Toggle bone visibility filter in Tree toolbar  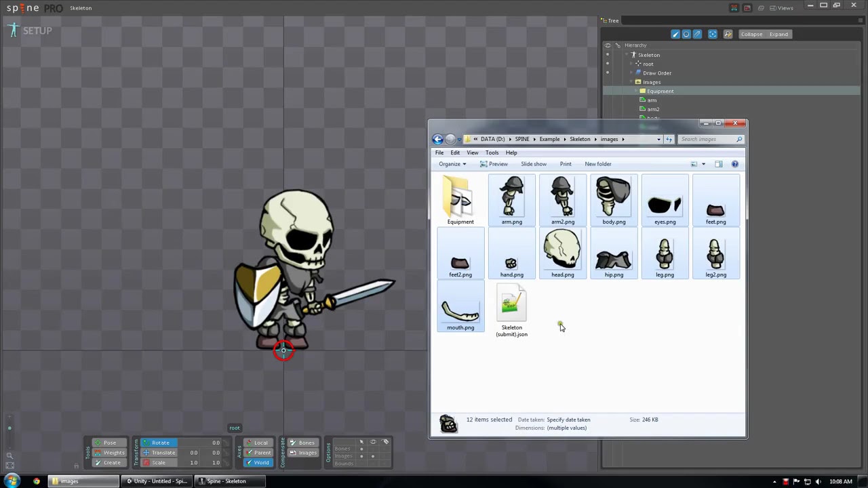[675, 34]
